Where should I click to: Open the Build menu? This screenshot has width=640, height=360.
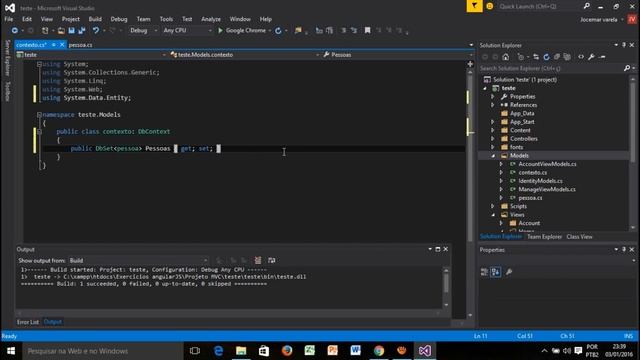(95, 19)
